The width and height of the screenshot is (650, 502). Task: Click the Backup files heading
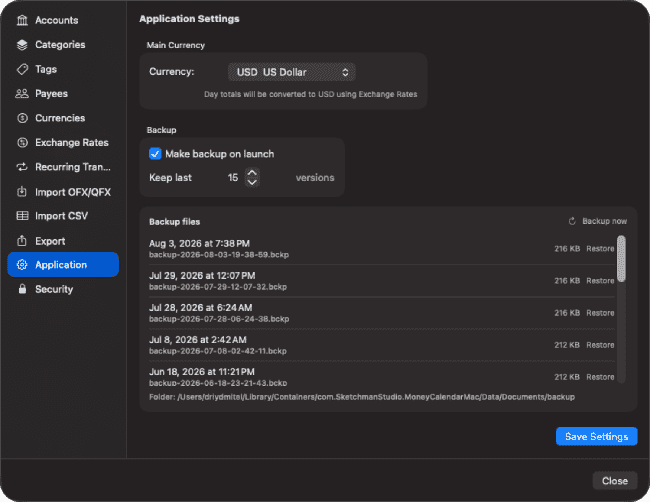[175, 222]
